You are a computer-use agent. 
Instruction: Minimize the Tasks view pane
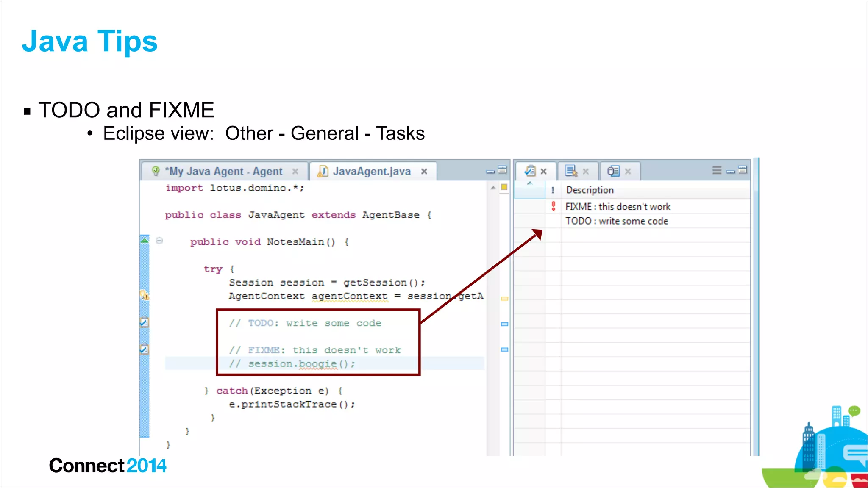[x=731, y=172]
